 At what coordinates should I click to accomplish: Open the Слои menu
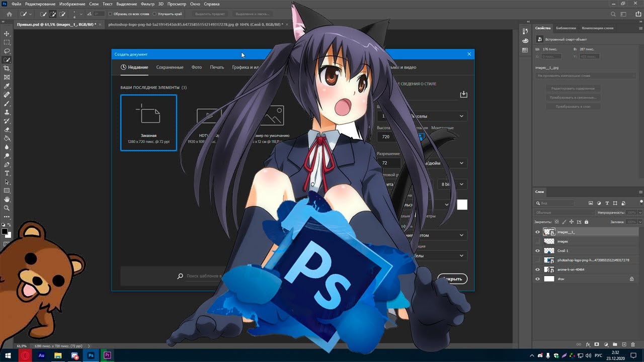(93, 4)
